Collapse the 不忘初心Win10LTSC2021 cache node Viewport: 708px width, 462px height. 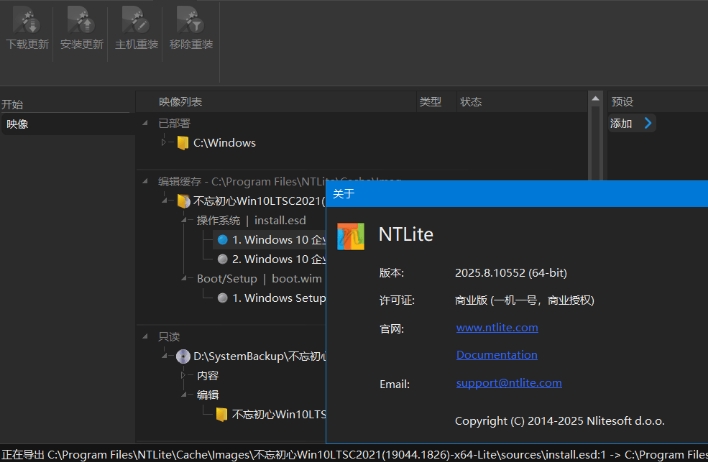(164, 201)
